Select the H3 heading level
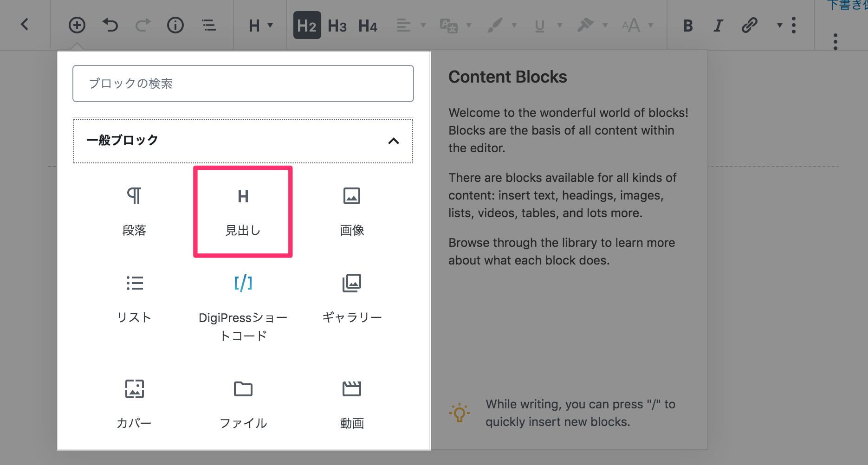This screenshot has height=465, width=868. click(x=337, y=26)
